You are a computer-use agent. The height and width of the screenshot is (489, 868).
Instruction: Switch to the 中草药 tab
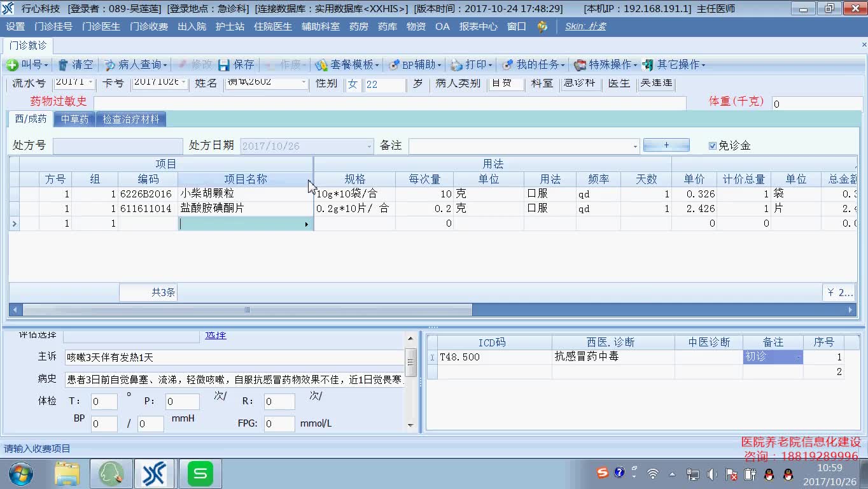click(74, 119)
